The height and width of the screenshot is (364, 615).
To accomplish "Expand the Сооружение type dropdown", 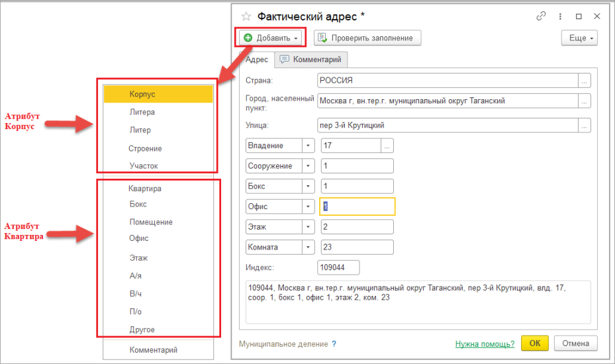I will pos(308,166).
